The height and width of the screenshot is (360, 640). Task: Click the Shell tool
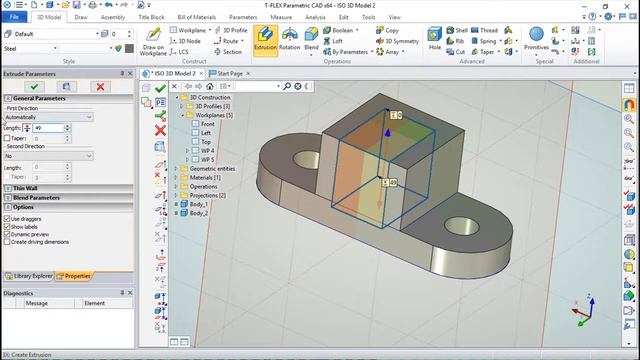pos(457,30)
